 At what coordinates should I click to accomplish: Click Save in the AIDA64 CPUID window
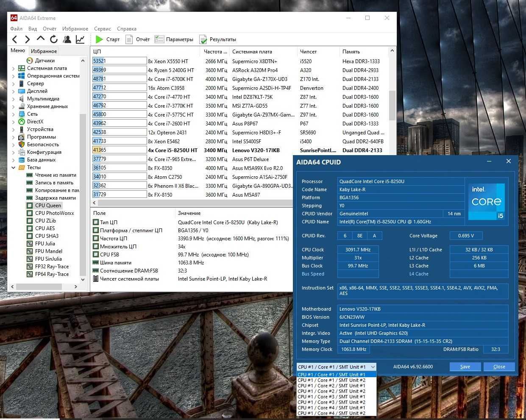(x=465, y=367)
